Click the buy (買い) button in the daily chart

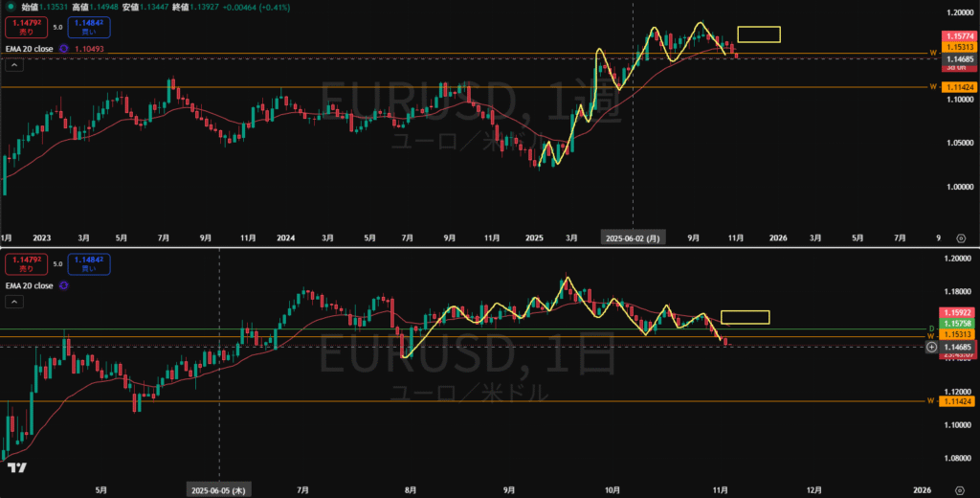coord(81,262)
